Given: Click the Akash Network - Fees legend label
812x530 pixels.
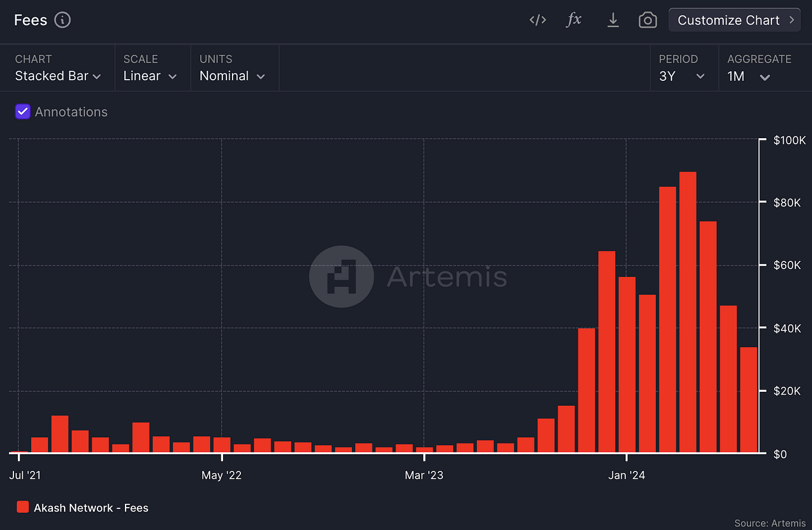Looking at the screenshot, I should click(91, 508).
